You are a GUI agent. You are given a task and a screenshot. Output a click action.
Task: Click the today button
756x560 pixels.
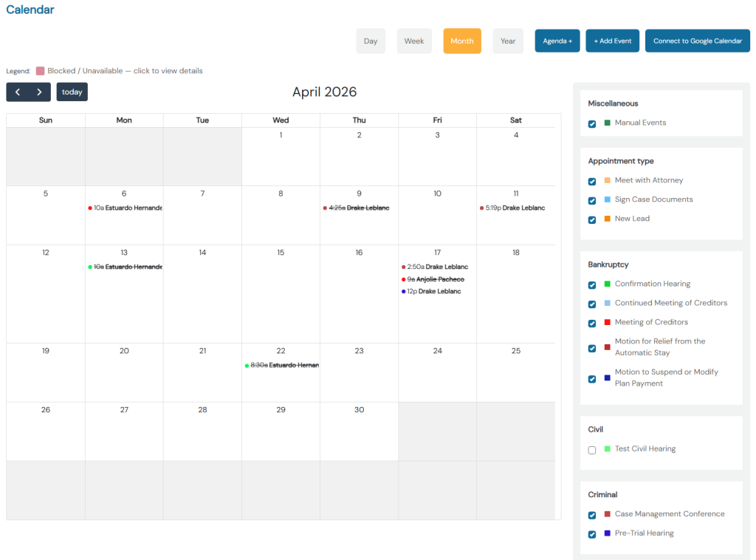pyautogui.click(x=72, y=92)
